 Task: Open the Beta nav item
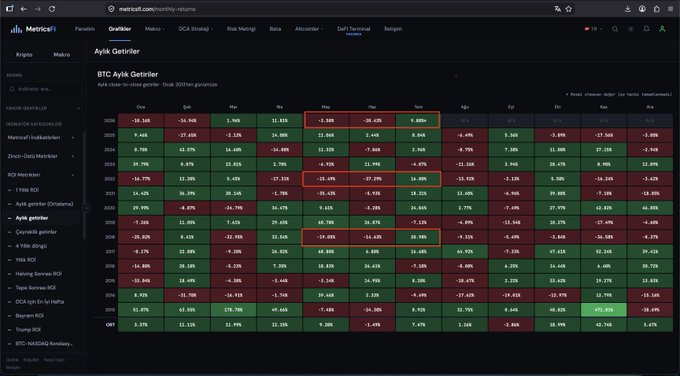pos(275,29)
